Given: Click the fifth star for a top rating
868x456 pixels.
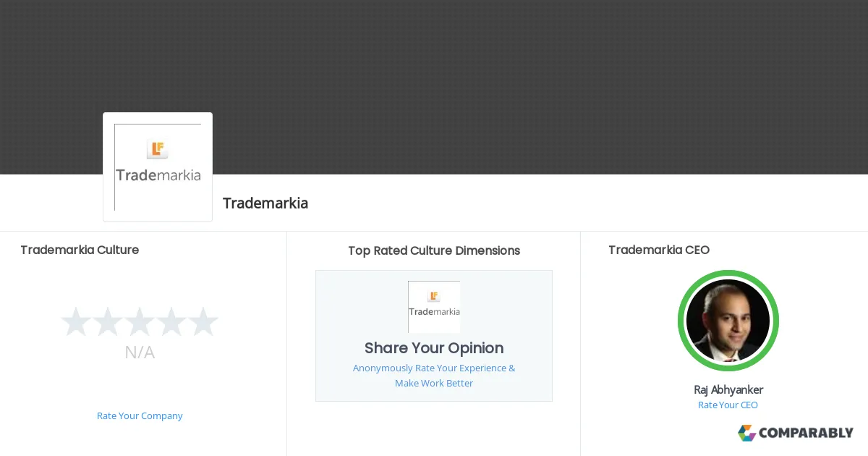Looking at the screenshot, I should (203, 321).
